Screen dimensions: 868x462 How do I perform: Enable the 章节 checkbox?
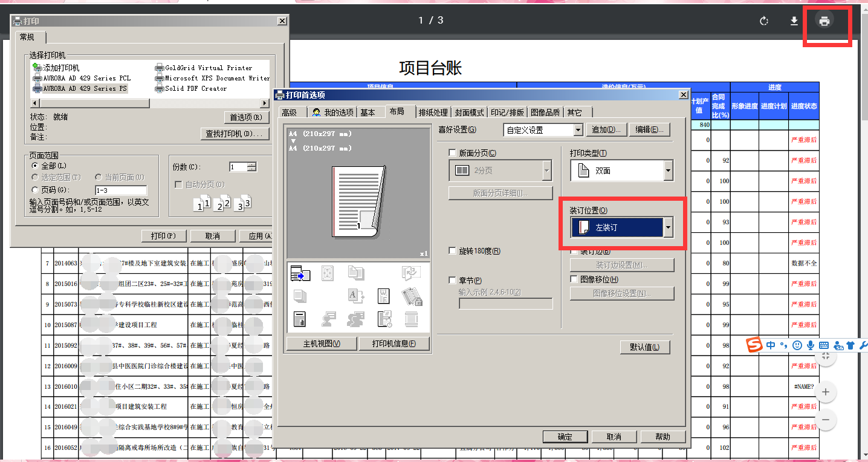(x=453, y=280)
